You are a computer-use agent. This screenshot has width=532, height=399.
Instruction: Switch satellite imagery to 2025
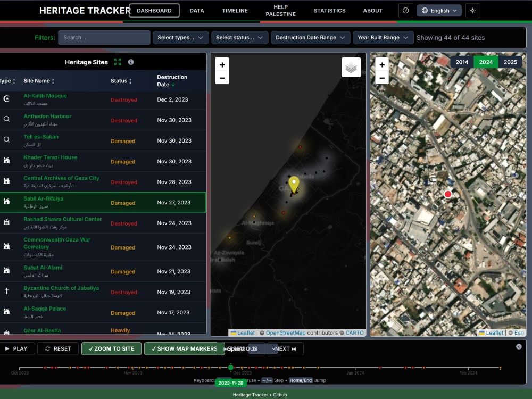tap(510, 62)
